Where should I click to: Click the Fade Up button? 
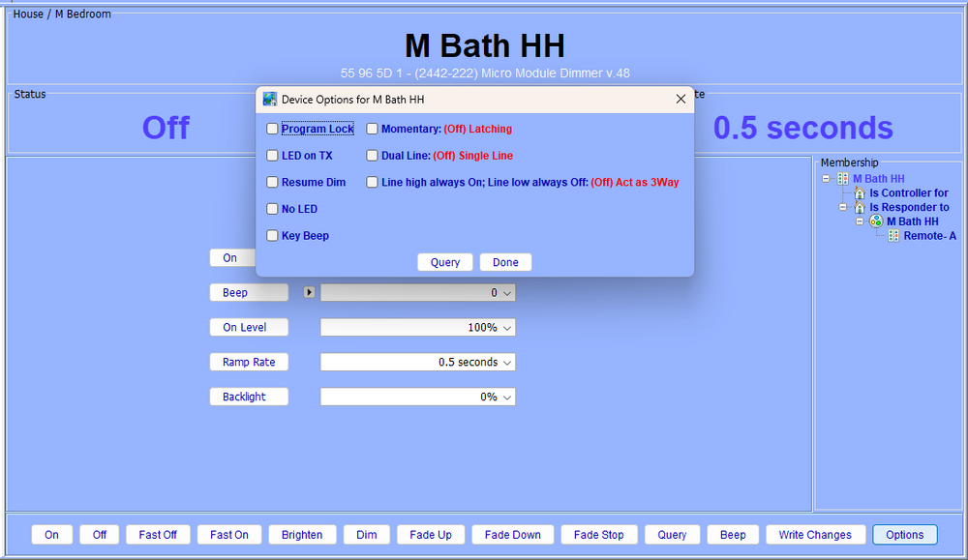(x=431, y=535)
